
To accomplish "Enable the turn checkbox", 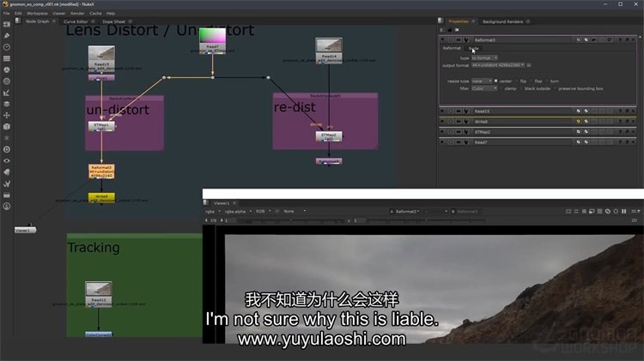I will coord(548,81).
